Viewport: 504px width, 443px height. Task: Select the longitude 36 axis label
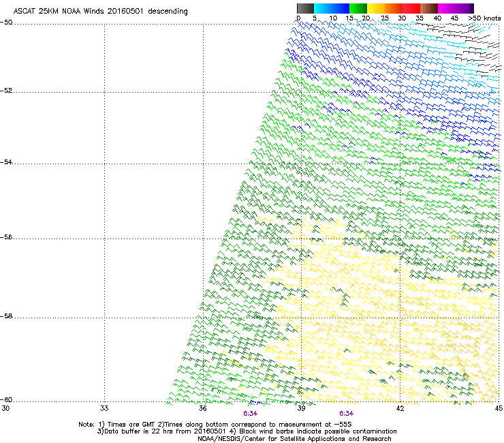(202, 408)
